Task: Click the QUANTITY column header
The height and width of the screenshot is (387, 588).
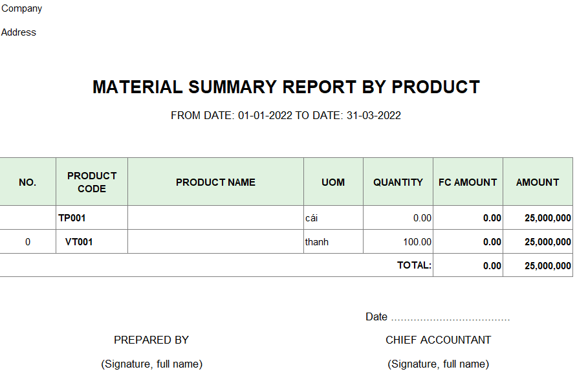Action: (x=398, y=182)
